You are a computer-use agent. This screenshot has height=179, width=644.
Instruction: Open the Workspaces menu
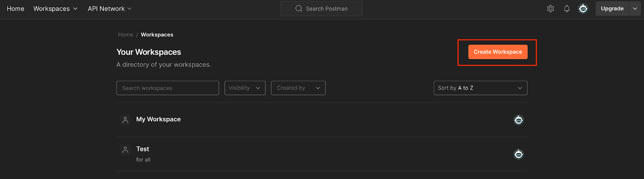pos(55,8)
